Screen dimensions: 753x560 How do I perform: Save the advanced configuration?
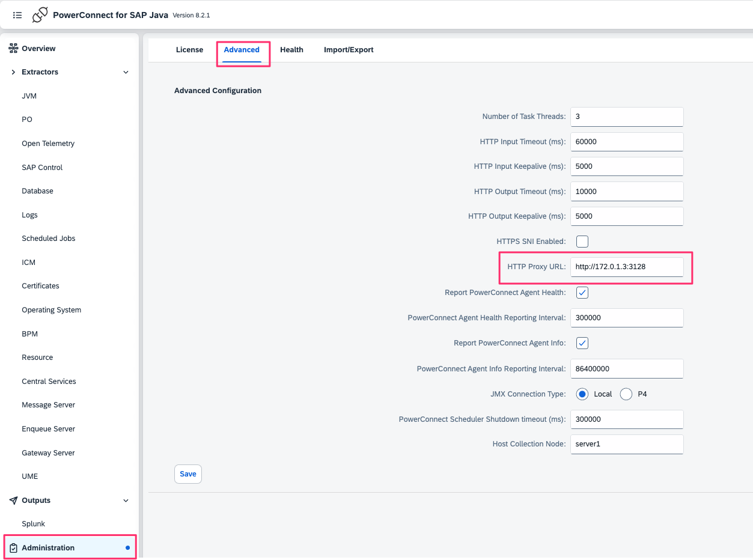187,473
